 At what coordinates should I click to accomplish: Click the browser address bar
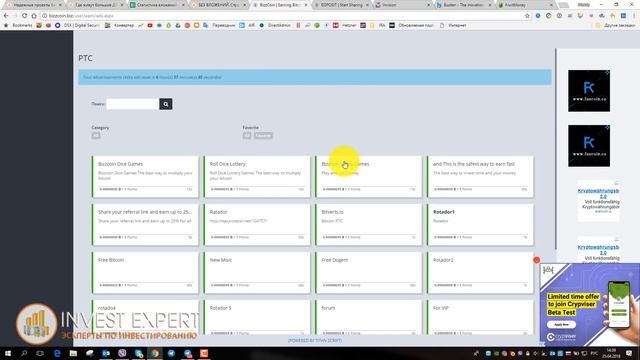tap(282, 16)
